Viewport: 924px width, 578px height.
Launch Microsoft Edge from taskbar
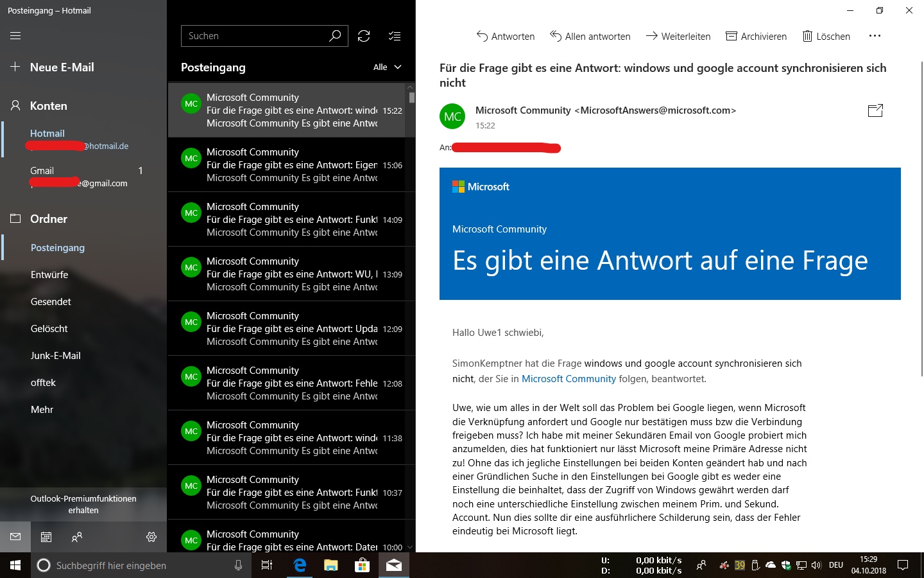(300, 565)
